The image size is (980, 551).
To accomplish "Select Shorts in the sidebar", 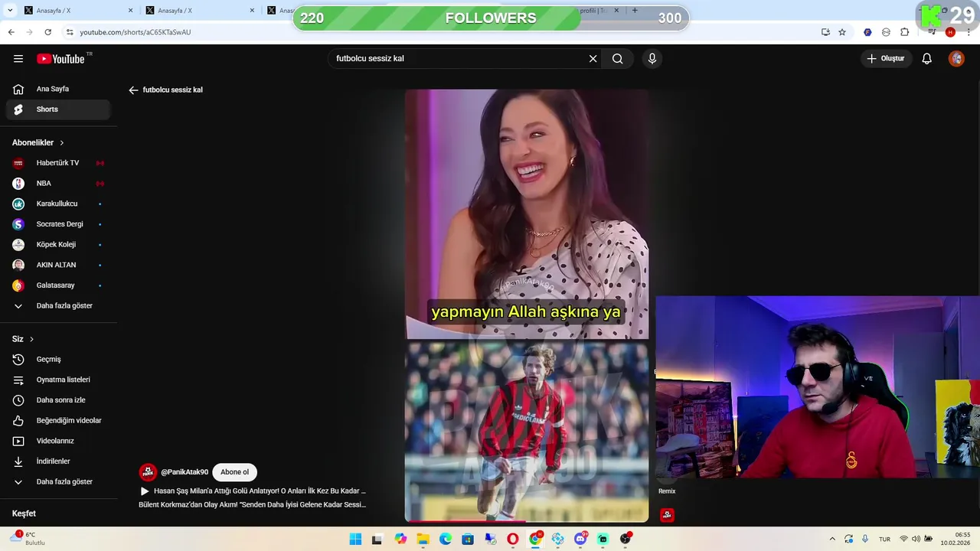I will (x=58, y=109).
